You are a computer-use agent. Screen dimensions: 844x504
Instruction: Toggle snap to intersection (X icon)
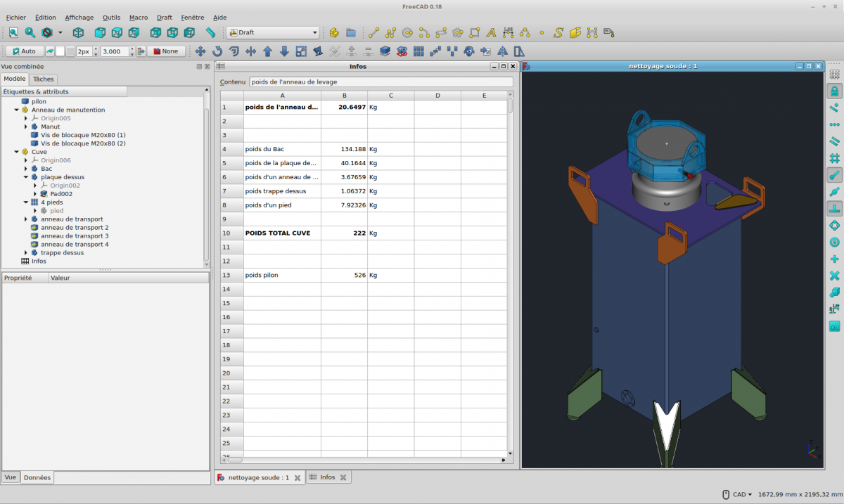tap(835, 276)
